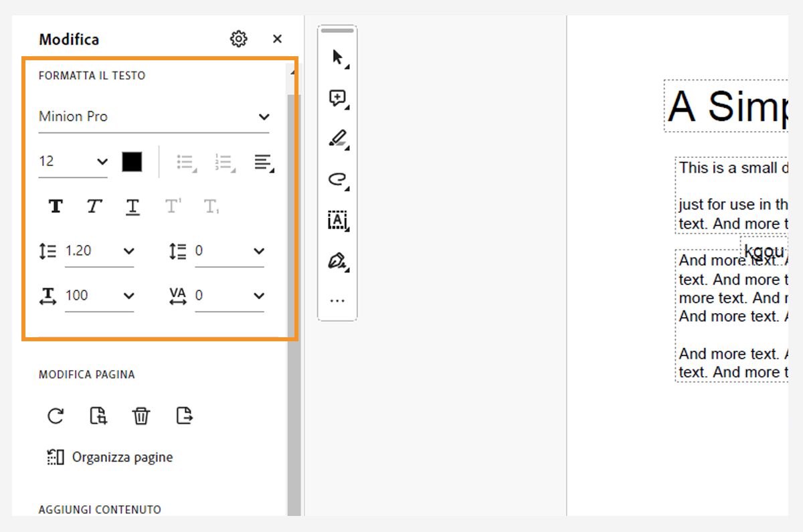The width and height of the screenshot is (803, 532).
Task: Toggle underline formatting
Action: pos(132,207)
